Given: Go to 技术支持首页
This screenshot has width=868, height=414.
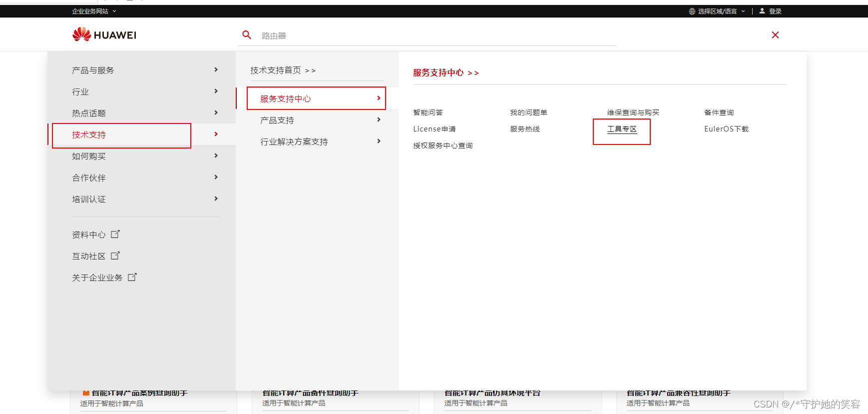Looking at the screenshot, I should (x=283, y=70).
